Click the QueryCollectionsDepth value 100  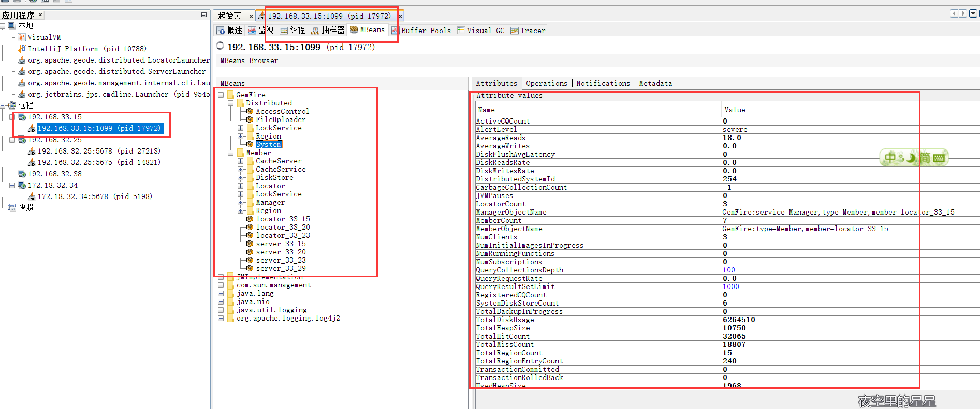pyautogui.click(x=729, y=270)
